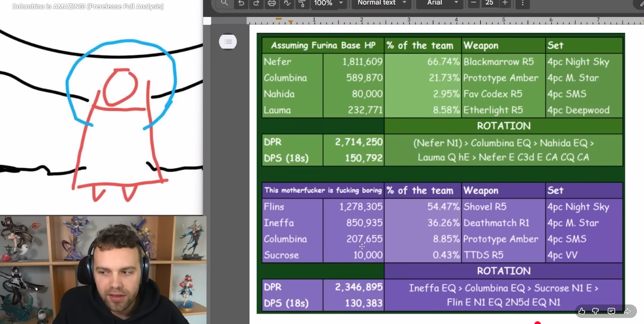This screenshot has height=324, width=644.
Task: Share the video with the arrow icon
Action: click(x=627, y=312)
